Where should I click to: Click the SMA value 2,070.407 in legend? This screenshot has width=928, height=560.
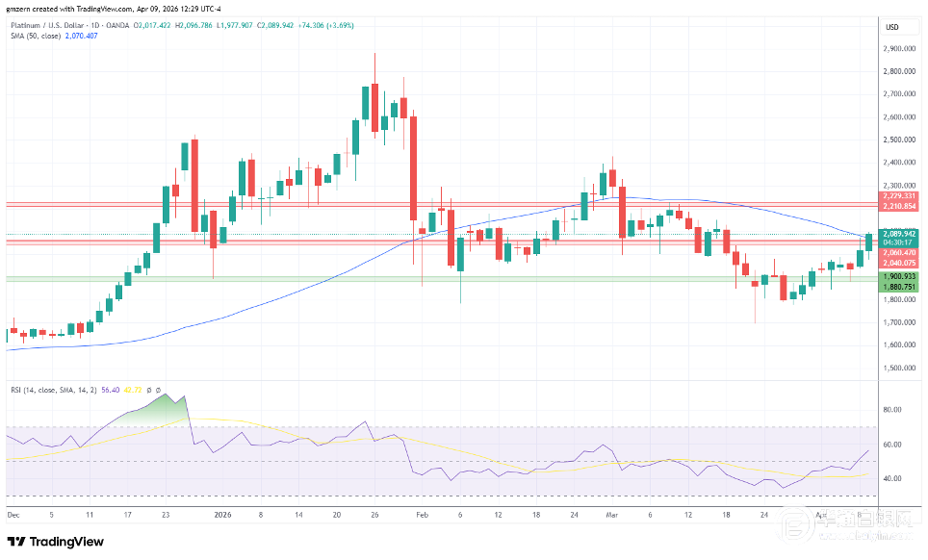point(83,36)
